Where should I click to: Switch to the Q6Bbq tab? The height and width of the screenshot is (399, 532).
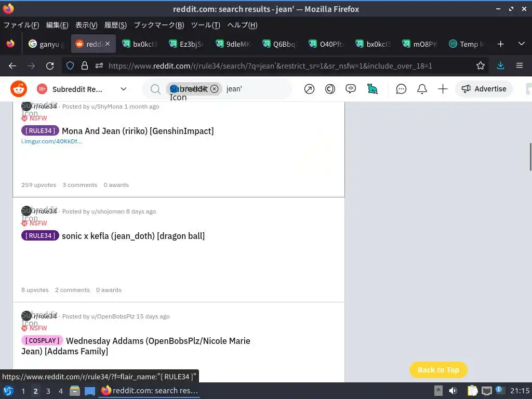point(280,44)
